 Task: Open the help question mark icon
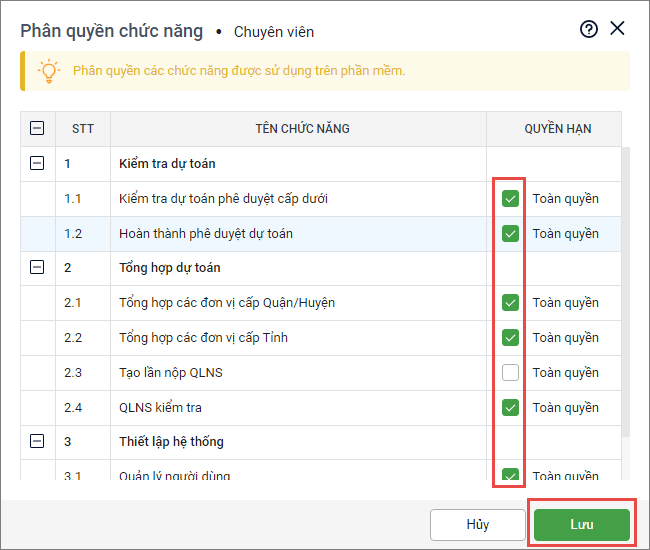pyautogui.click(x=589, y=29)
